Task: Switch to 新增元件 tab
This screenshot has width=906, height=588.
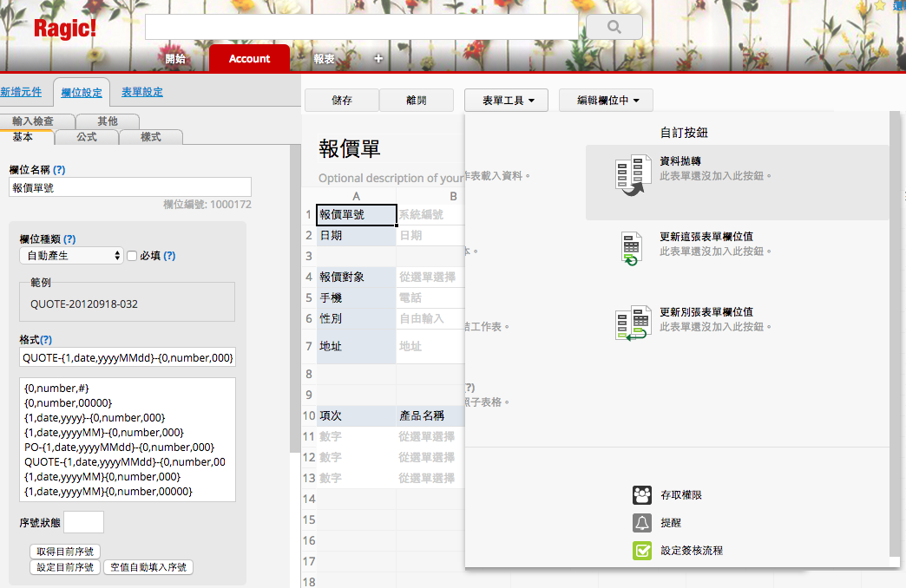Action: coord(22,92)
